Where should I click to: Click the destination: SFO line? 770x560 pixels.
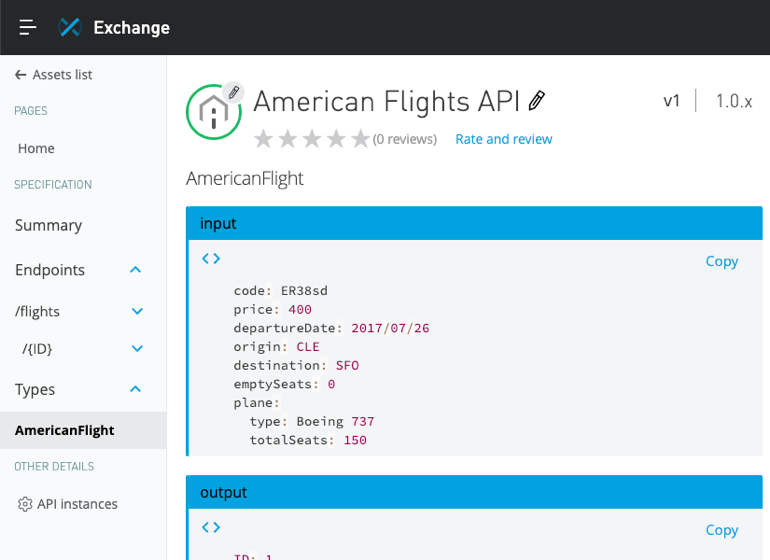[296, 365]
